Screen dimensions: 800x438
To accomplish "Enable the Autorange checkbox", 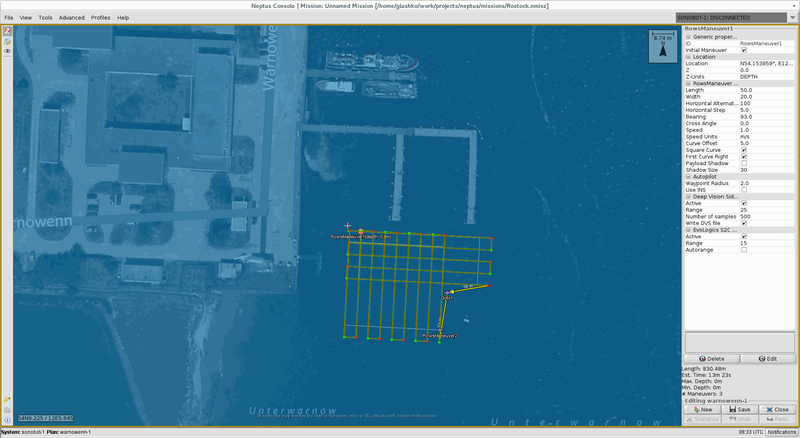I will (x=743, y=250).
